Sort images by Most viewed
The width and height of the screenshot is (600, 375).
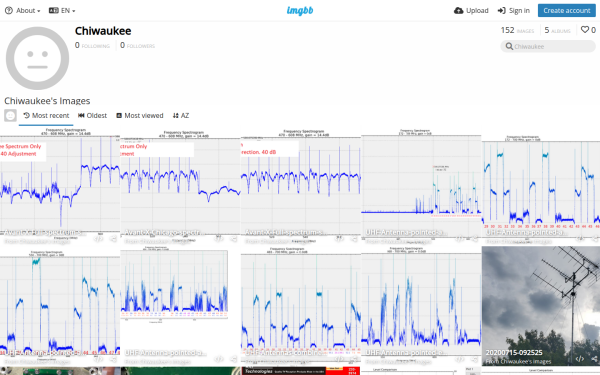[x=140, y=116]
